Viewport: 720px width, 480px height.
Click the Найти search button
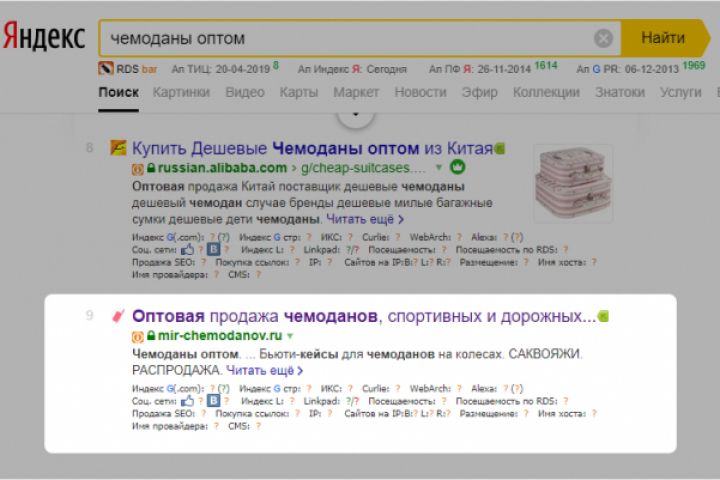[663, 38]
